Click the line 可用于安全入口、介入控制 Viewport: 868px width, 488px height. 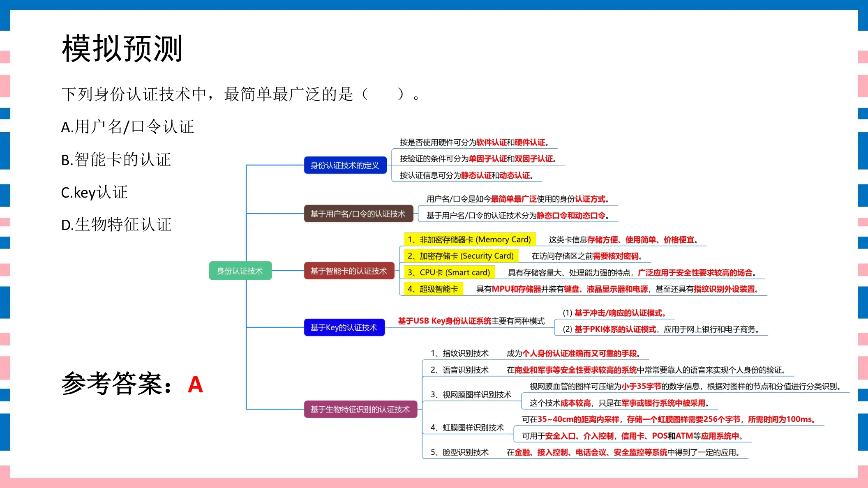click(x=633, y=436)
